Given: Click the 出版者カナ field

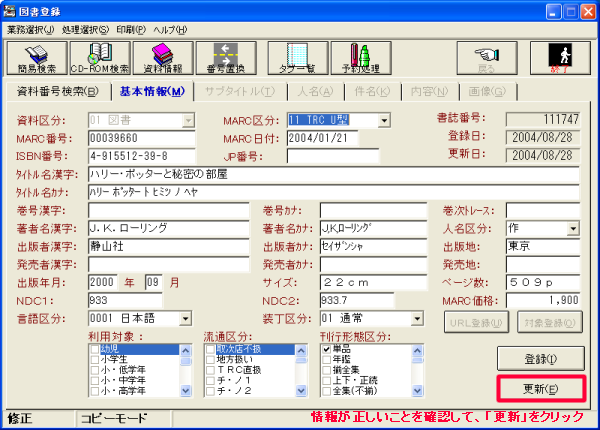Looking at the screenshot, I should 373,246.
